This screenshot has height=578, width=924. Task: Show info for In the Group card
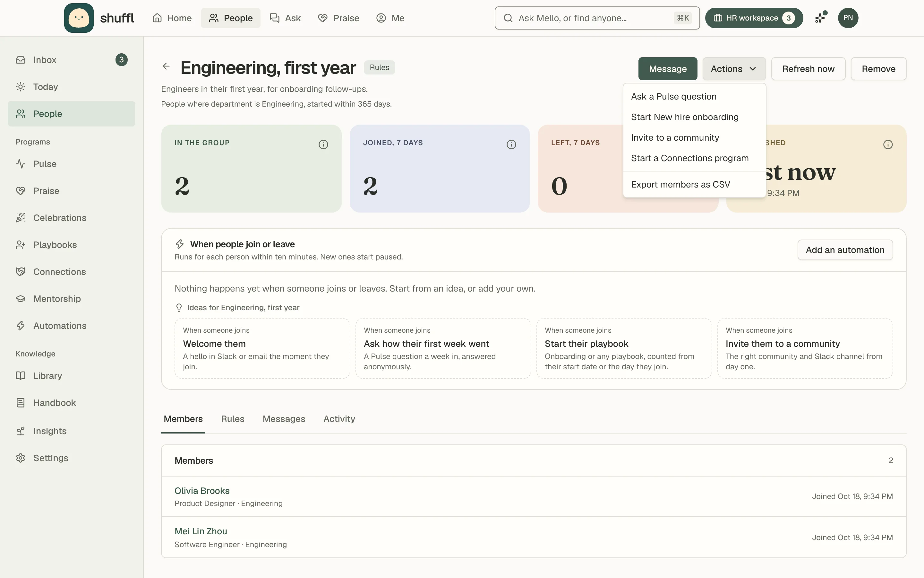point(323,144)
